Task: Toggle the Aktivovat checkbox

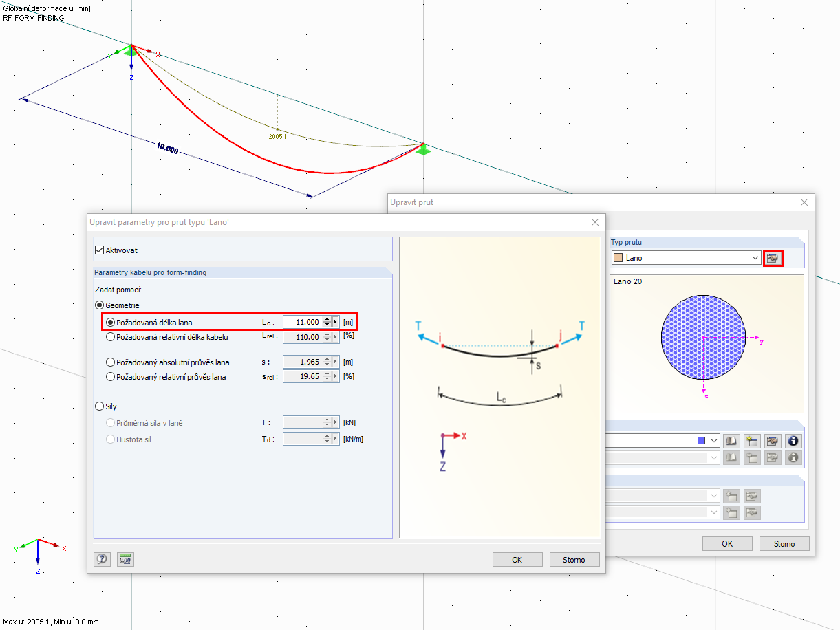Action: tap(99, 250)
